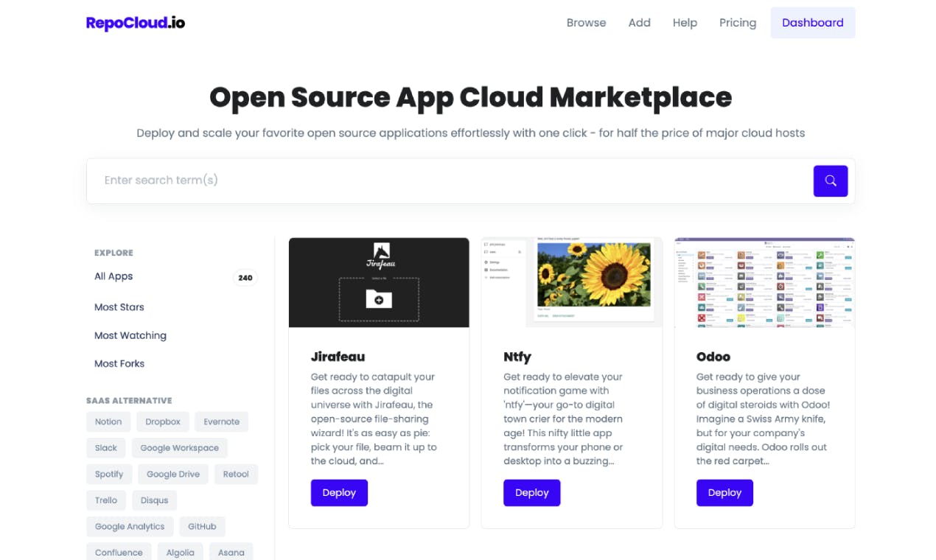This screenshot has width=936, height=560.
Task: Filter by Notion alternative tag
Action: pyautogui.click(x=108, y=421)
